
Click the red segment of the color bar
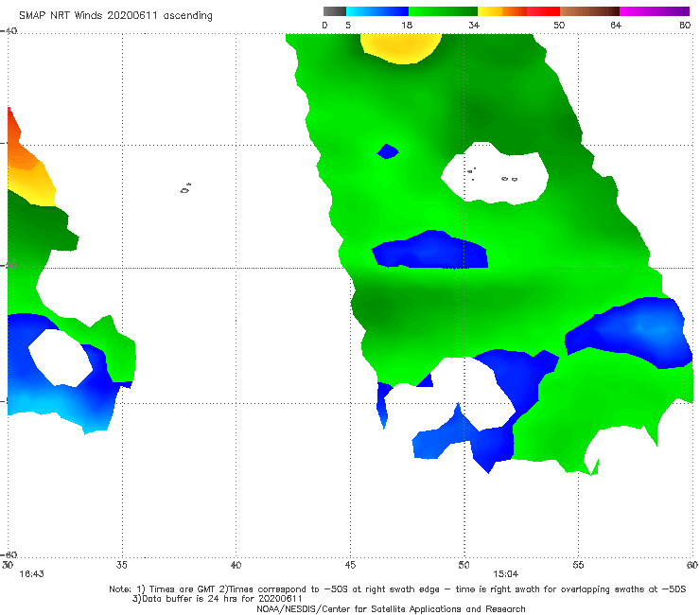tap(543, 11)
